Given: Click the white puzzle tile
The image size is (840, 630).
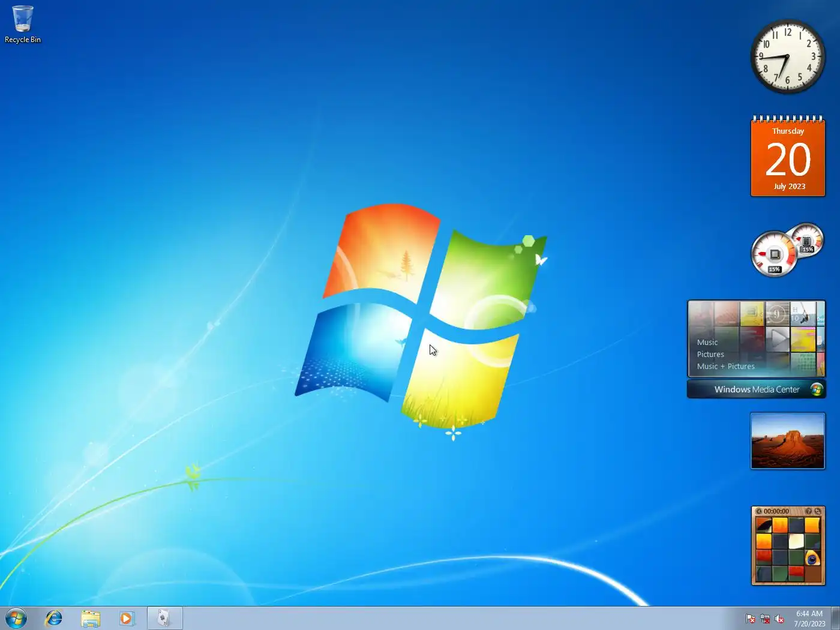Looking at the screenshot, I should pos(796,542).
